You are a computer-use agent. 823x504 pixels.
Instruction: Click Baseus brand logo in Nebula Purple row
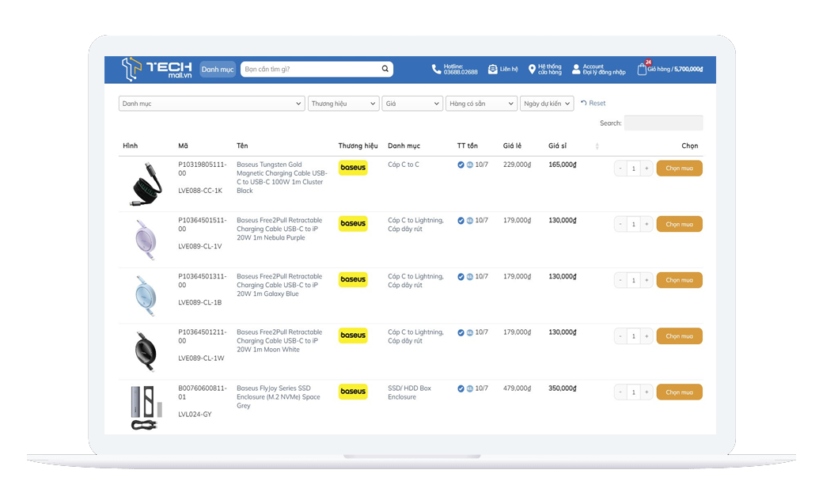pyautogui.click(x=353, y=223)
